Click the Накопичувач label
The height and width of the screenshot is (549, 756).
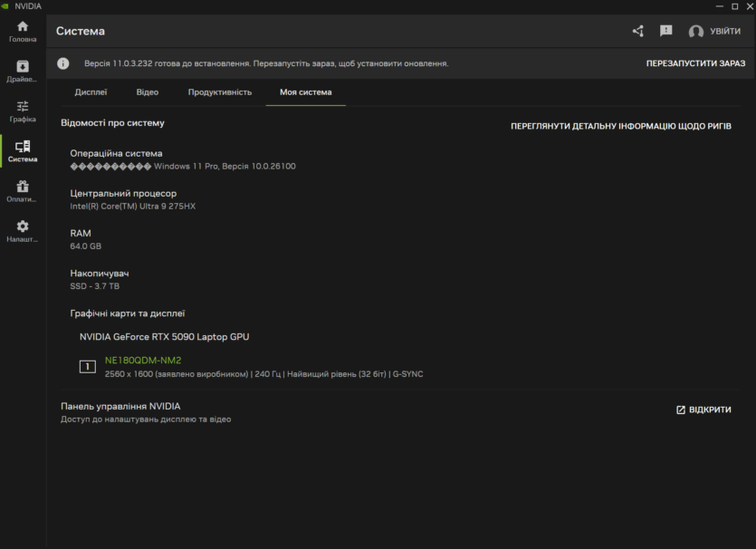pos(100,274)
